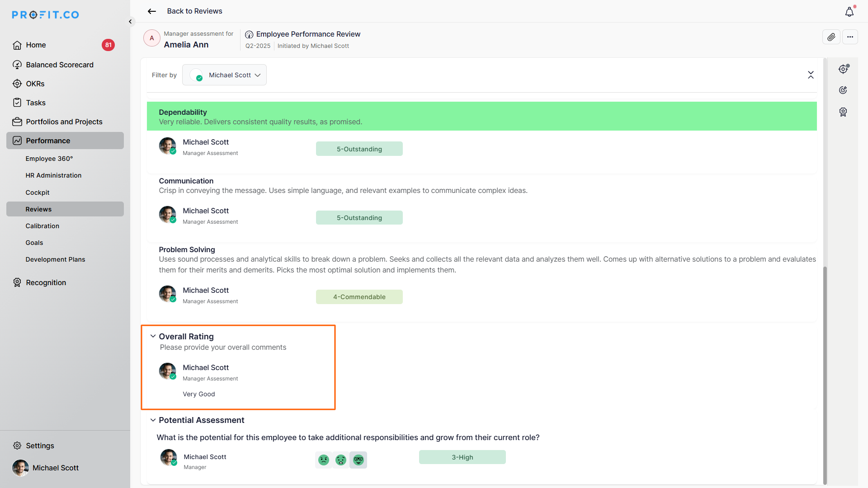Collapse the left sidebar chevron
This screenshot has width=868, height=488.
130,22
